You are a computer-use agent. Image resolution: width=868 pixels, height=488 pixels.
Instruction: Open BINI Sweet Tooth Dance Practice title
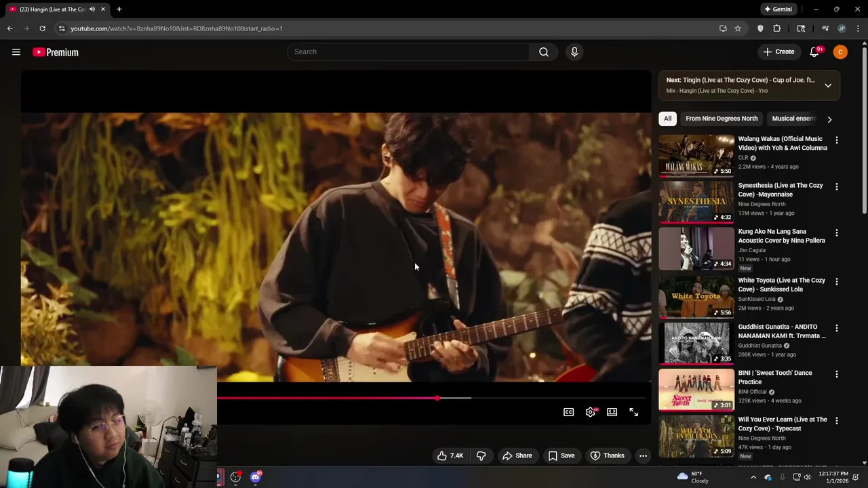pyautogui.click(x=774, y=378)
